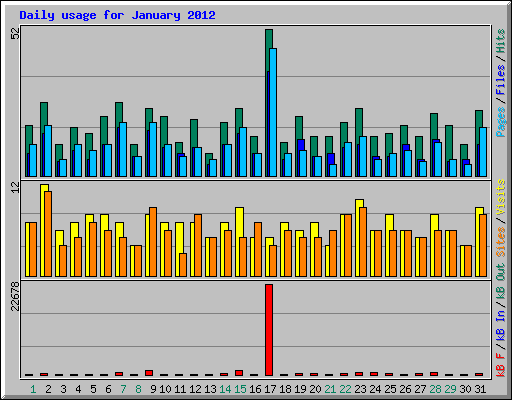Click day label 19 on x-axis

[300, 389]
